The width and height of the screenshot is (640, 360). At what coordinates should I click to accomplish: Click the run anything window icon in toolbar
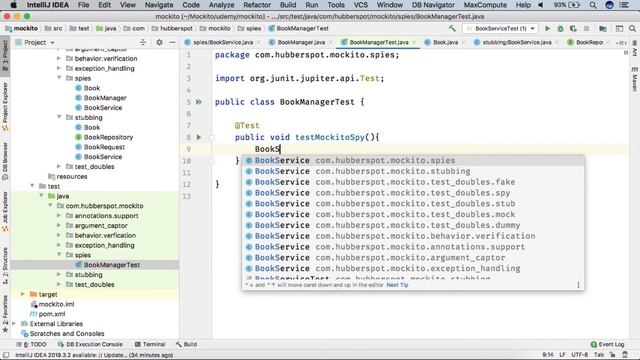[x=619, y=29]
